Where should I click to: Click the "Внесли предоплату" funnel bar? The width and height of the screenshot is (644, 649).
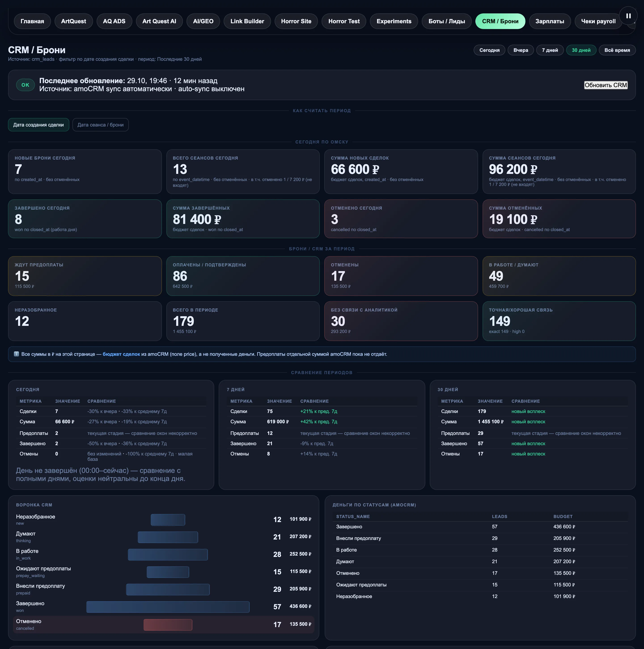click(168, 589)
